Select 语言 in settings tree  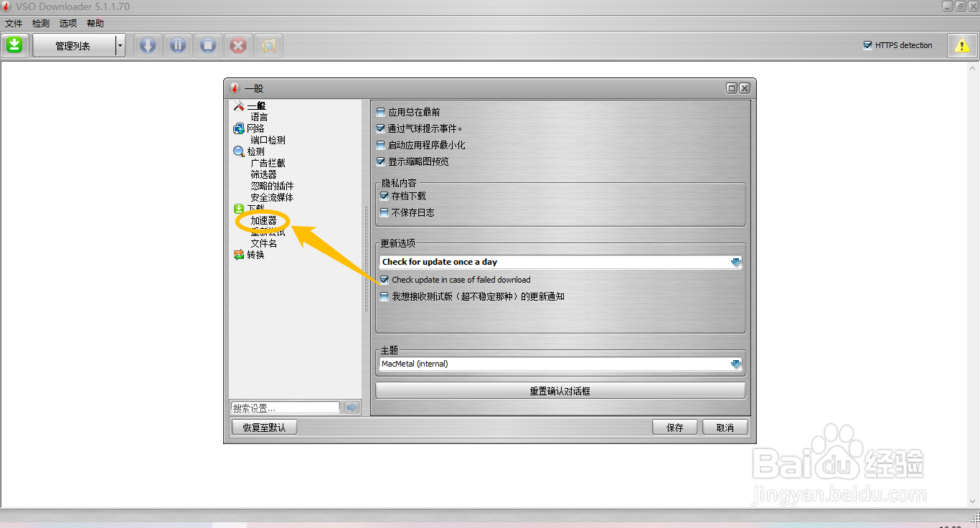(259, 117)
